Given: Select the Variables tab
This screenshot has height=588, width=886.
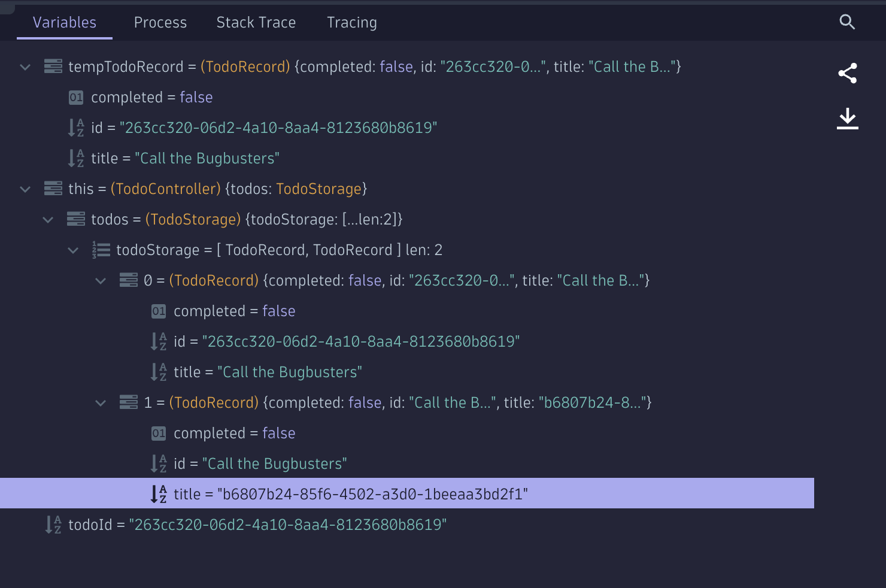Looking at the screenshot, I should (65, 23).
